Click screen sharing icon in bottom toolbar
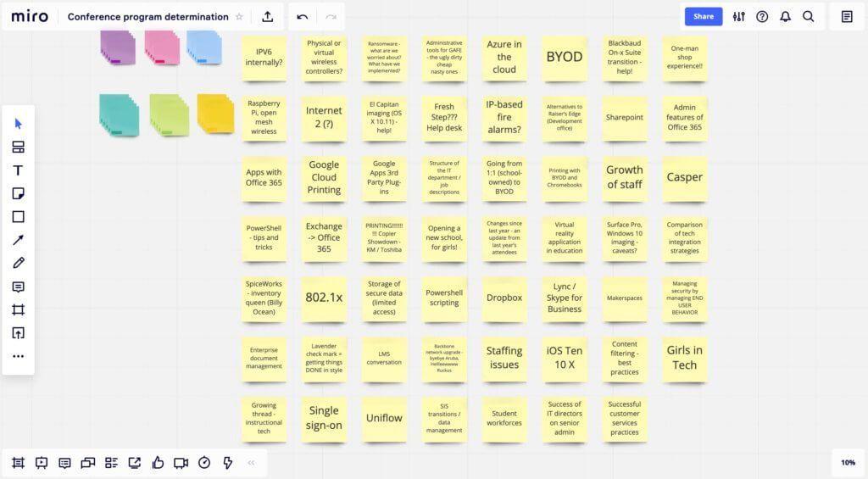 135,463
